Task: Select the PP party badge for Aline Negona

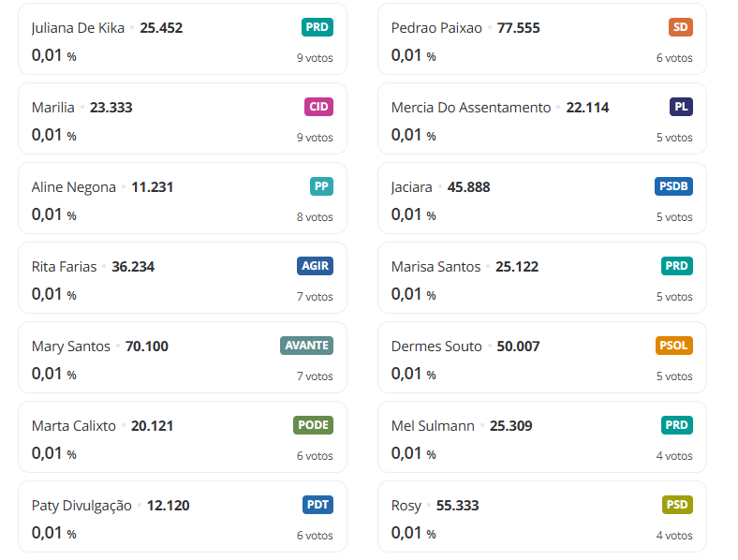Action: click(321, 186)
